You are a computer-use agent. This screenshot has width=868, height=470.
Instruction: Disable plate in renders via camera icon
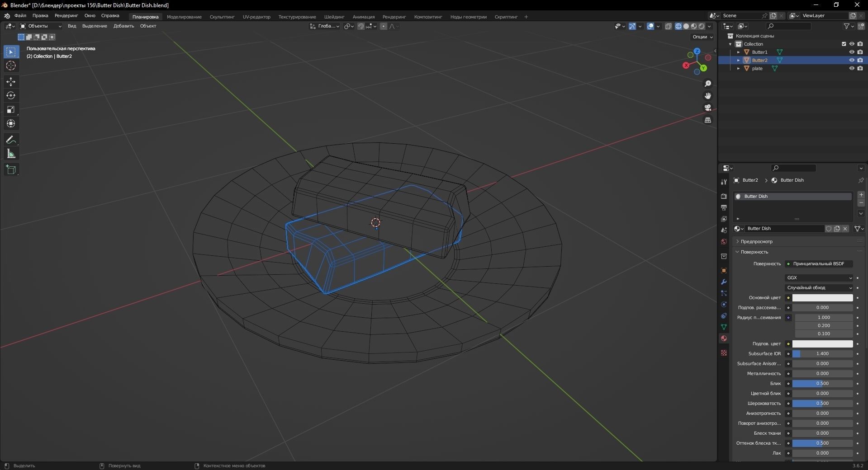(x=860, y=68)
